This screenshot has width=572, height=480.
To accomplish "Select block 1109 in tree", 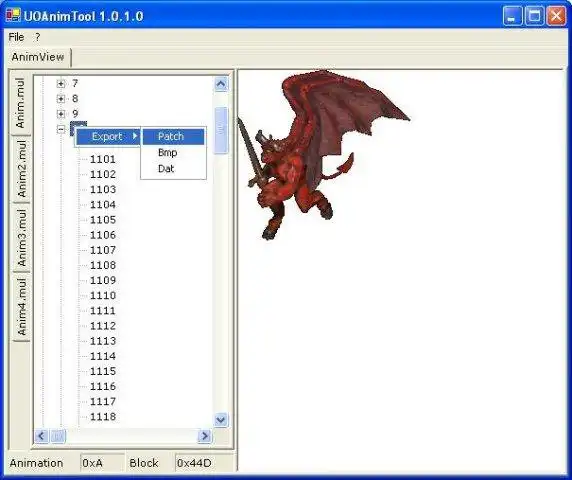I will 103,280.
